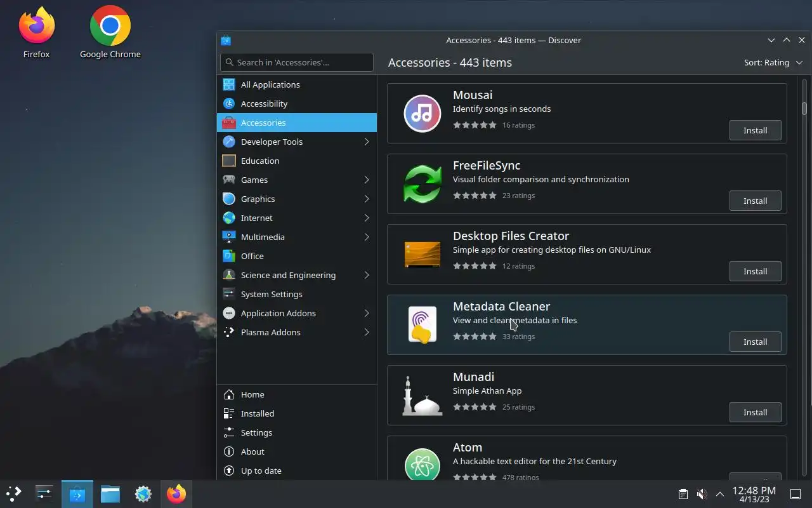Click the Discover window title icon
Image resolution: width=812 pixels, height=508 pixels.
(x=226, y=40)
